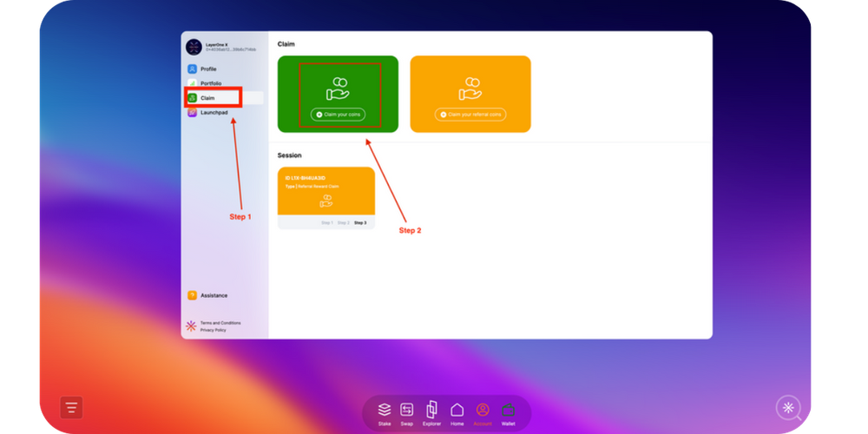
Task: Open Profile in the sidebar
Action: [x=208, y=69]
